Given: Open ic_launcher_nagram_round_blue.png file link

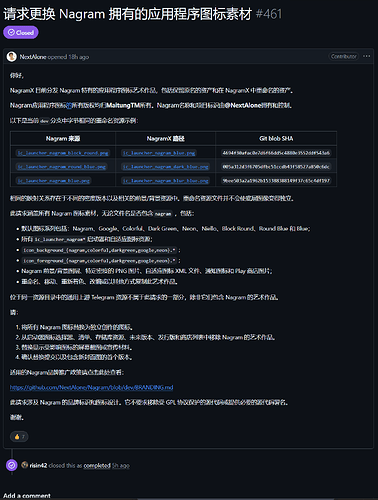Looking at the screenshot, I should (x=62, y=167).
